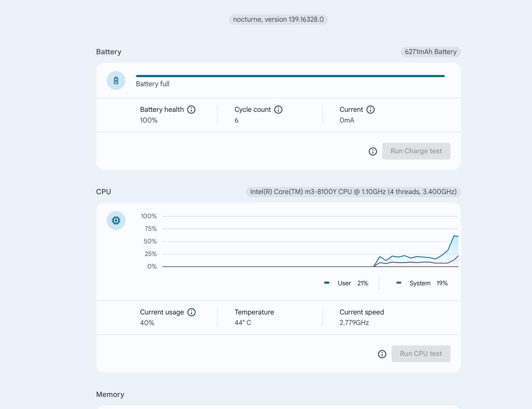Image resolution: width=532 pixels, height=409 pixels.
Task: Click the CPU usage chart
Action: click(x=310, y=242)
